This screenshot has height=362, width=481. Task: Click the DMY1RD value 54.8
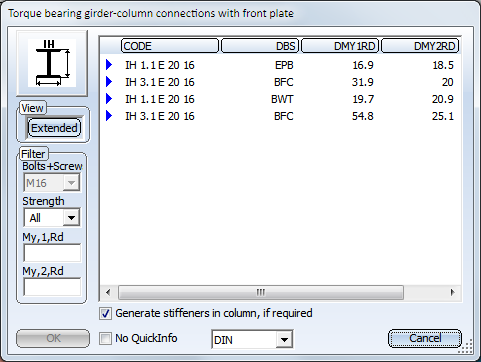(363, 116)
